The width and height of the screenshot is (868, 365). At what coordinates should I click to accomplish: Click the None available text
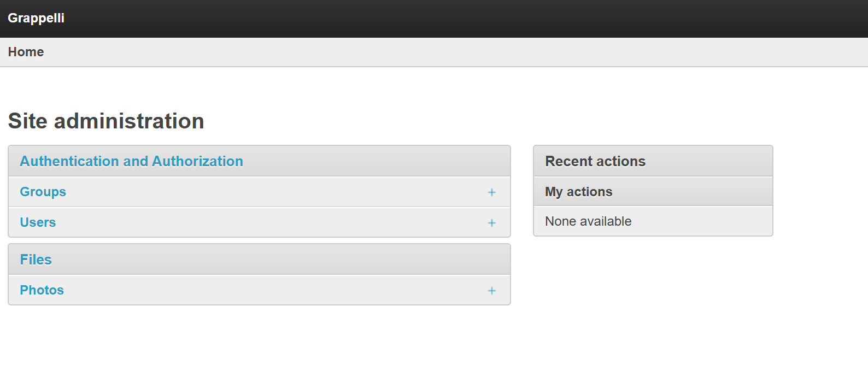tap(588, 221)
